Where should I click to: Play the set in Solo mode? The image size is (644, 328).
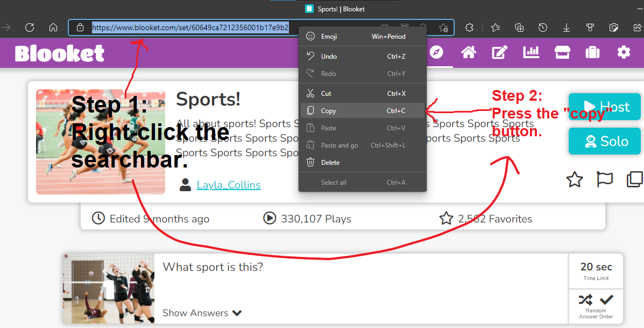tap(605, 141)
